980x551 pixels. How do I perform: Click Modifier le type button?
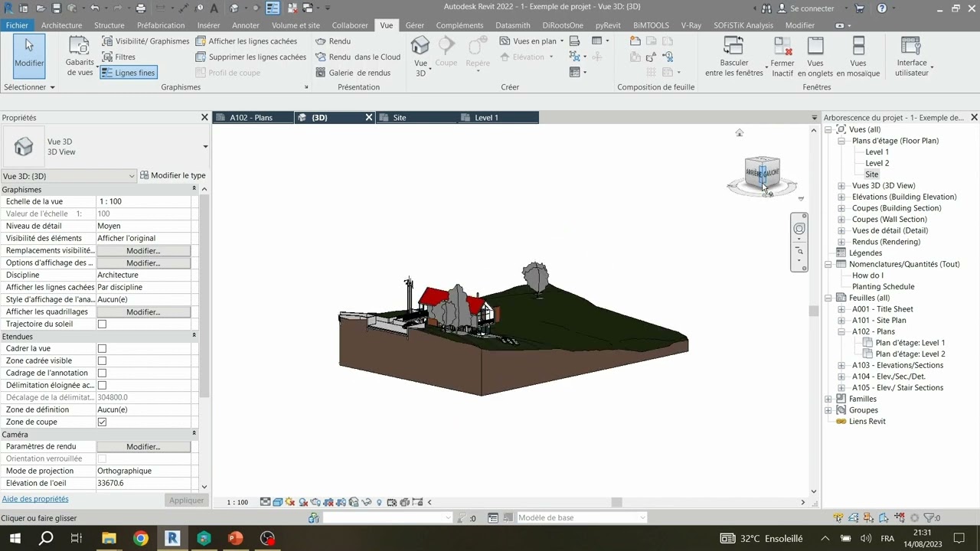click(x=173, y=175)
